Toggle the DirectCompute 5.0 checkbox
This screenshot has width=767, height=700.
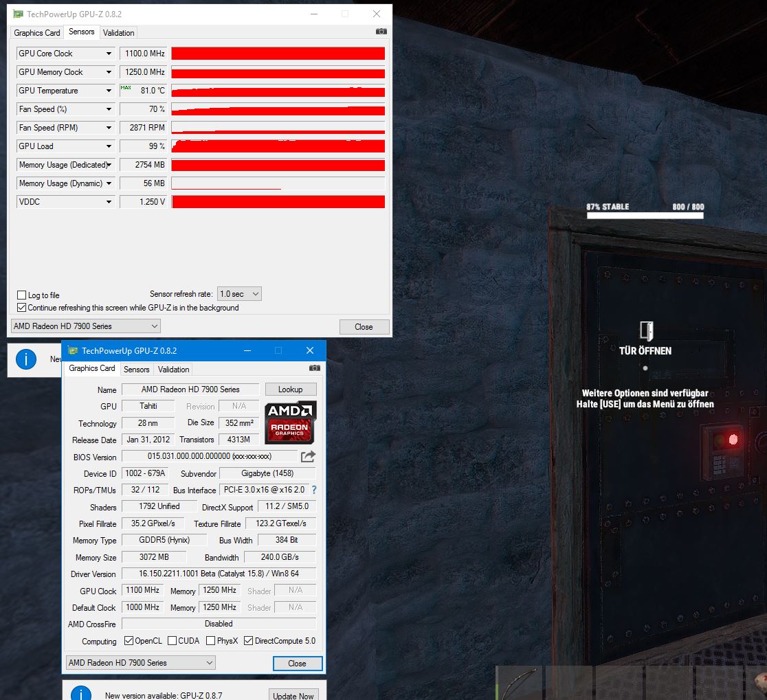coord(248,640)
